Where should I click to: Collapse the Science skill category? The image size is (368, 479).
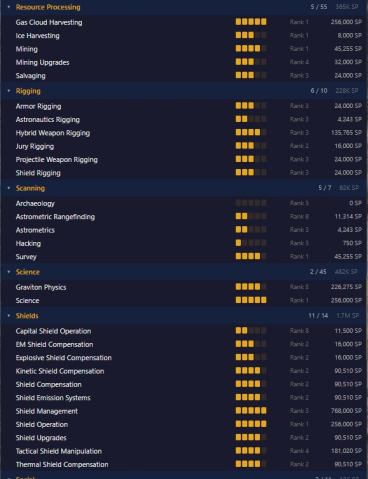click(9, 272)
